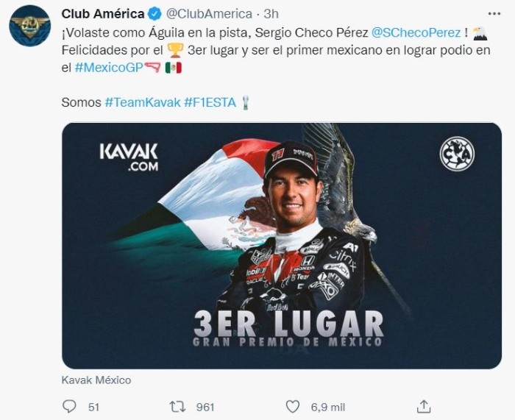Show the 961 retweets count
The height and width of the screenshot is (420, 515).
205,407
